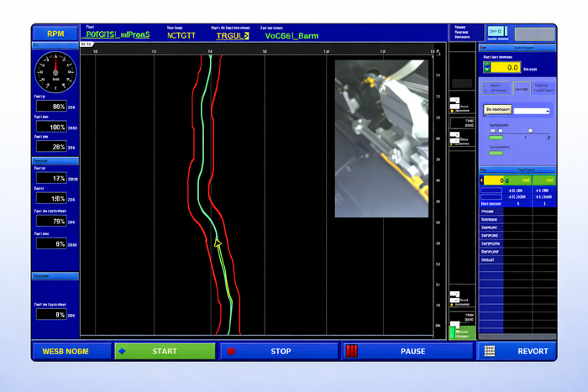
Task: Click the grid icon beside REVORT
Action: (x=490, y=351)
